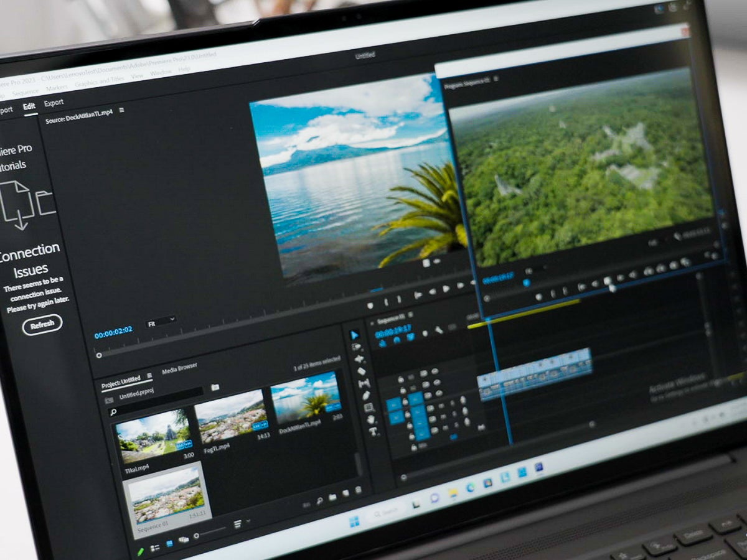Step forward one frame in Source monitor

(x=461, y=286)
